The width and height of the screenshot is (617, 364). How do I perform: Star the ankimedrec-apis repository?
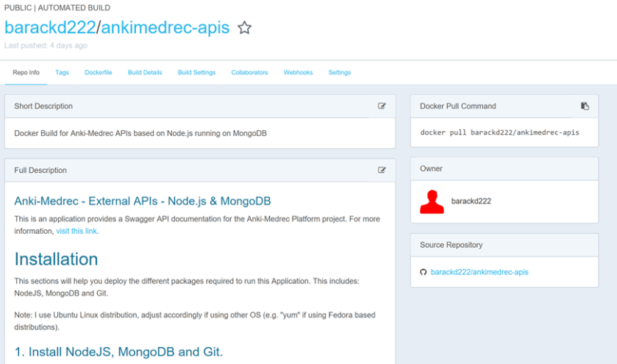coord(245,28)
